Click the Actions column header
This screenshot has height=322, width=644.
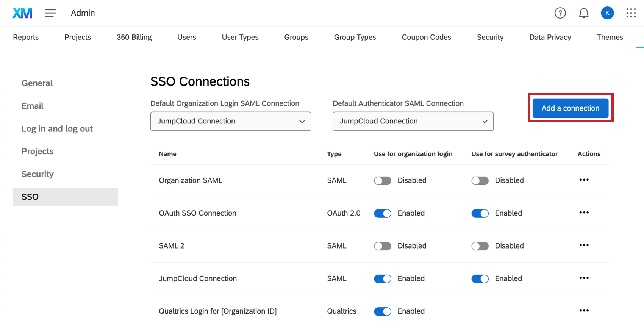pyautogui.click(x=589, y=154)
